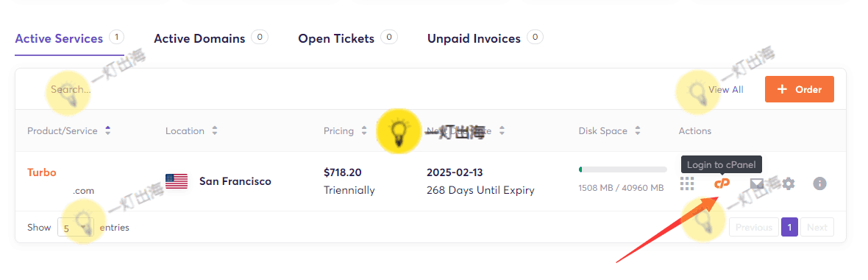
Task: Sort by Disk Space column arrows
Action: [638, 131]
